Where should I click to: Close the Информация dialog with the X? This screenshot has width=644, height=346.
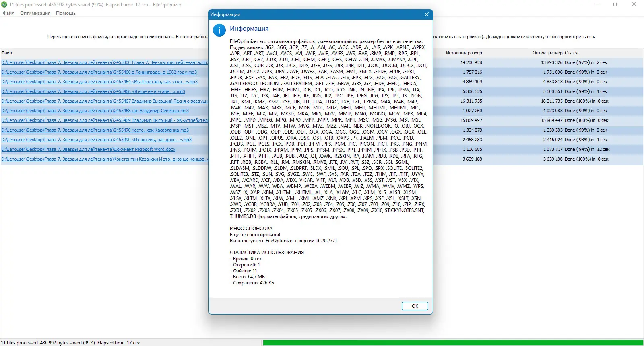coord(427,14)
